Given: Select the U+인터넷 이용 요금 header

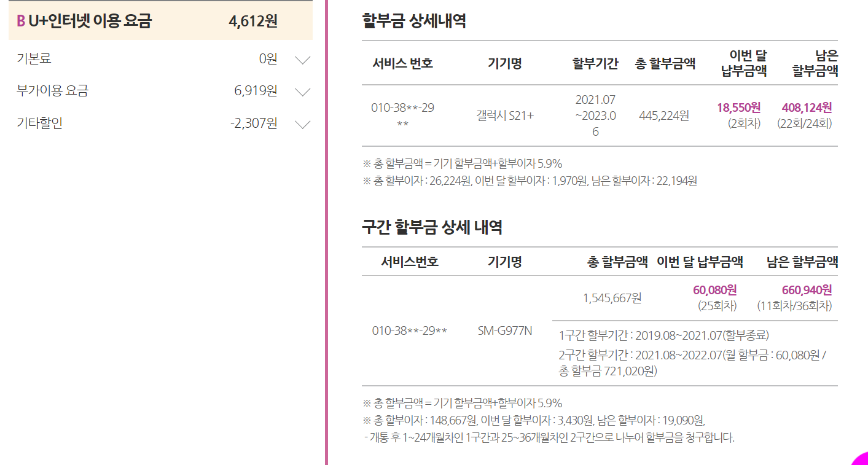Looking at the screenshot, I should [90, 21].
